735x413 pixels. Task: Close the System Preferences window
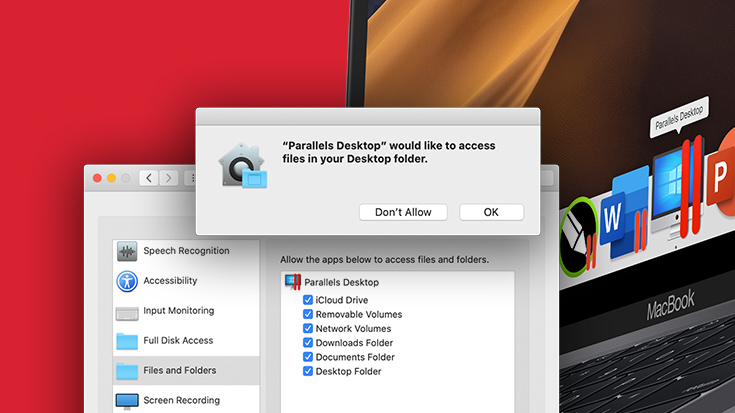pyautogui.click(x=97, y=178)
